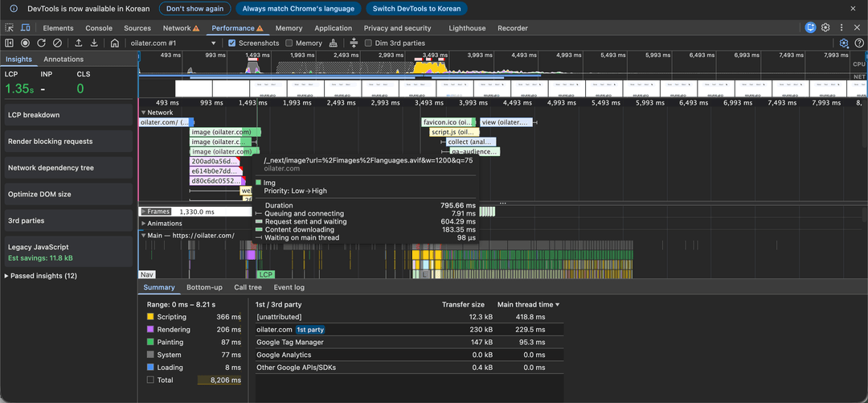Switch to the Bottom-up tab
The height and width of the screenshot is (403, 868).
pos(204,287)
